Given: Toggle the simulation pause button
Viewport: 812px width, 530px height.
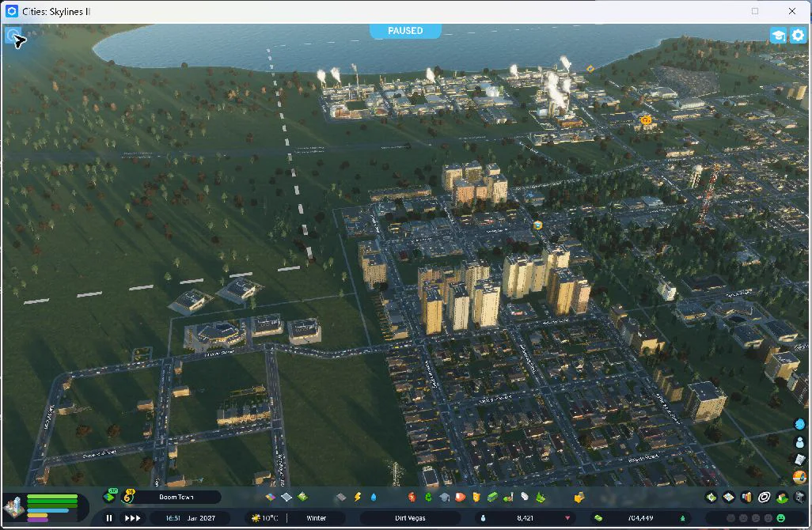Looking at the screenshot, I should tap(109, 517).
